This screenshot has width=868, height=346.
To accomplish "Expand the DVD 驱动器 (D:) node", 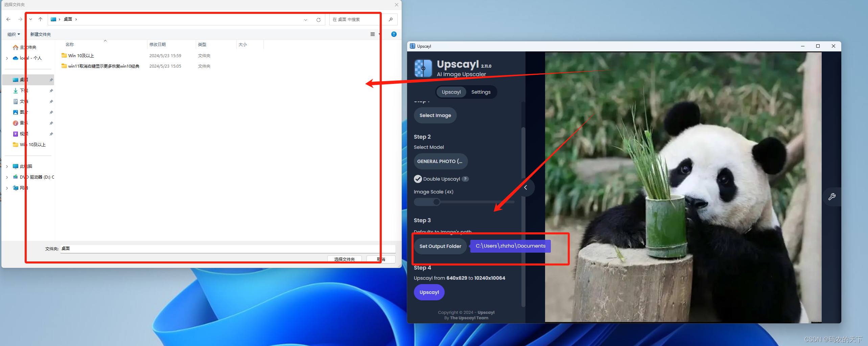I will [7, 177].
